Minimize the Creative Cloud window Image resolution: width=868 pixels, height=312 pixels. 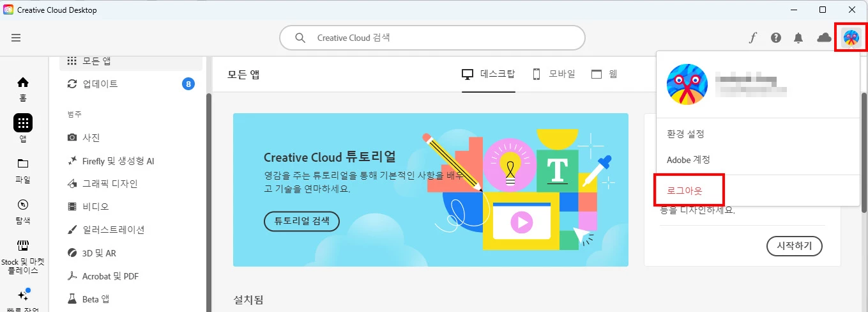coord(794,10)
